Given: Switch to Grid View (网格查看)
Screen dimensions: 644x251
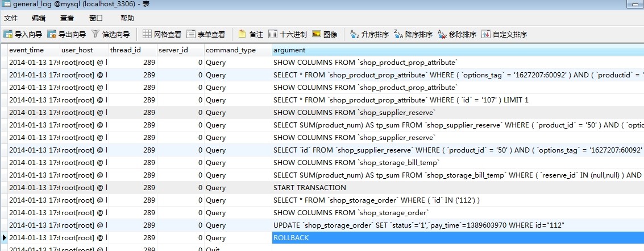Looking at the screenshot, I should pos(147,34).
